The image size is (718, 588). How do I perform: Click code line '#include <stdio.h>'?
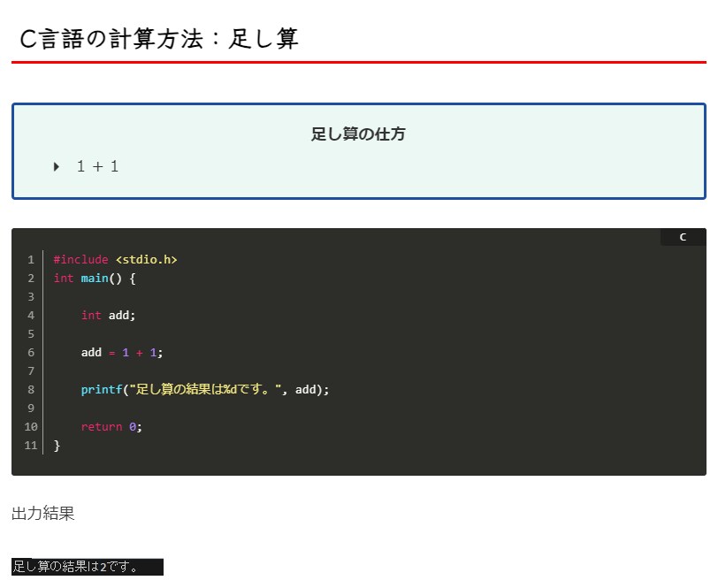point(115,260)
